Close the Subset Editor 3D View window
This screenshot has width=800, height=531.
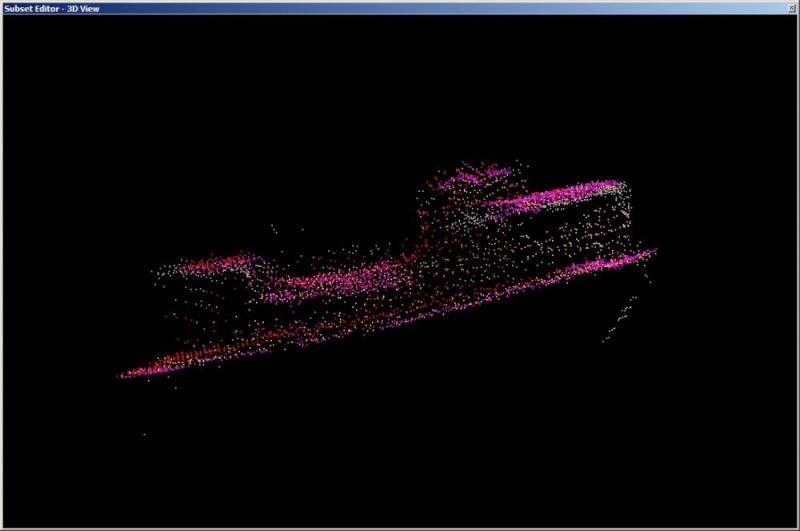pos(790,7)
